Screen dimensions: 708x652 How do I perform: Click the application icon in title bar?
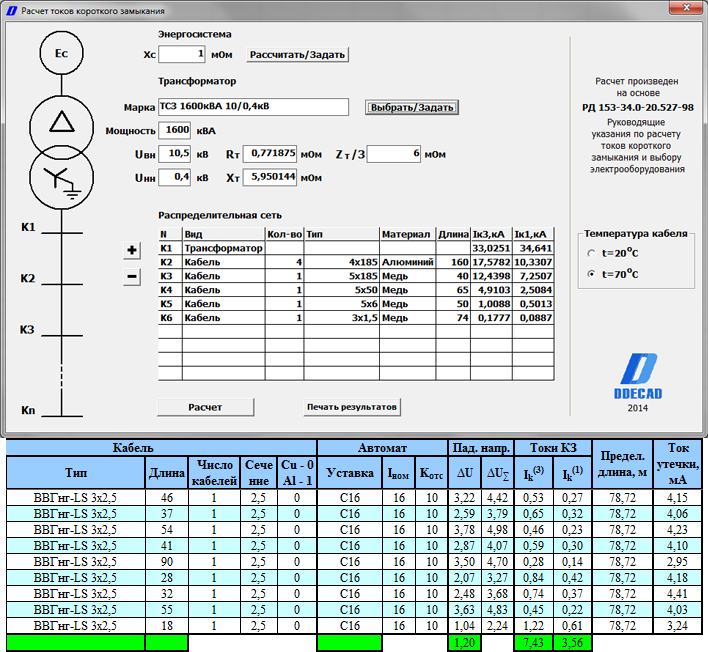tap(11, 10)
